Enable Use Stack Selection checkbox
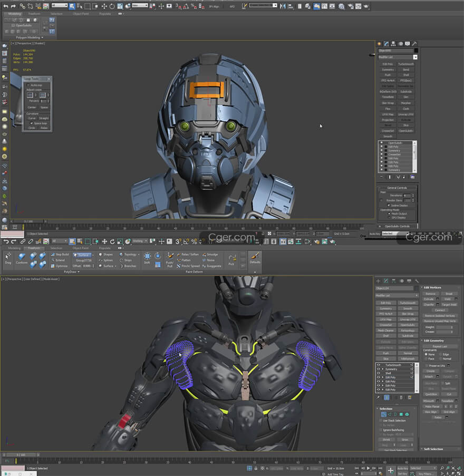 tap(381, 421)
